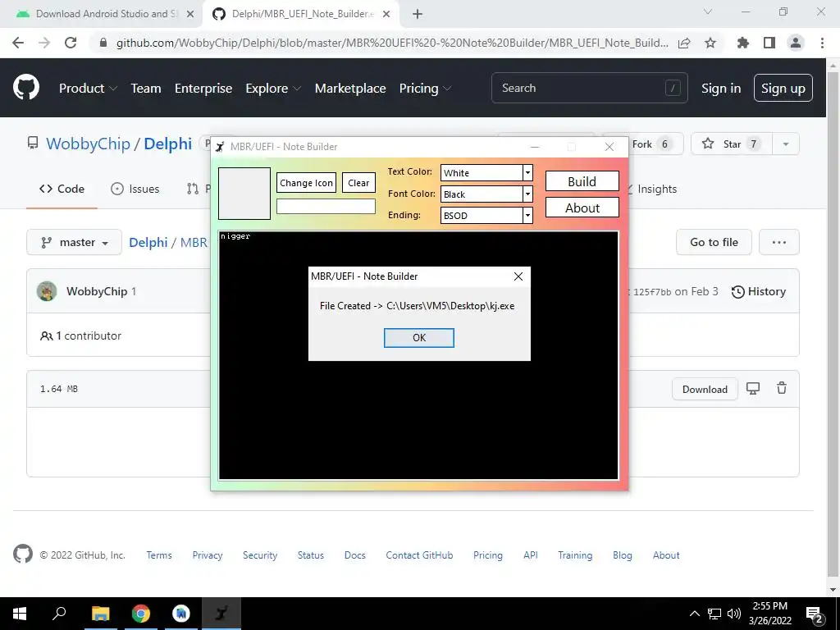
Task: Open Chrome from the taskbar
Action: click(x=141, y=614)
